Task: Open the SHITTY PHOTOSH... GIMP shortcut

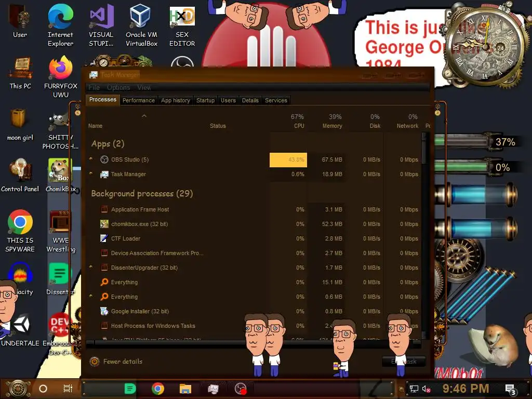Action: click(60, 130)
